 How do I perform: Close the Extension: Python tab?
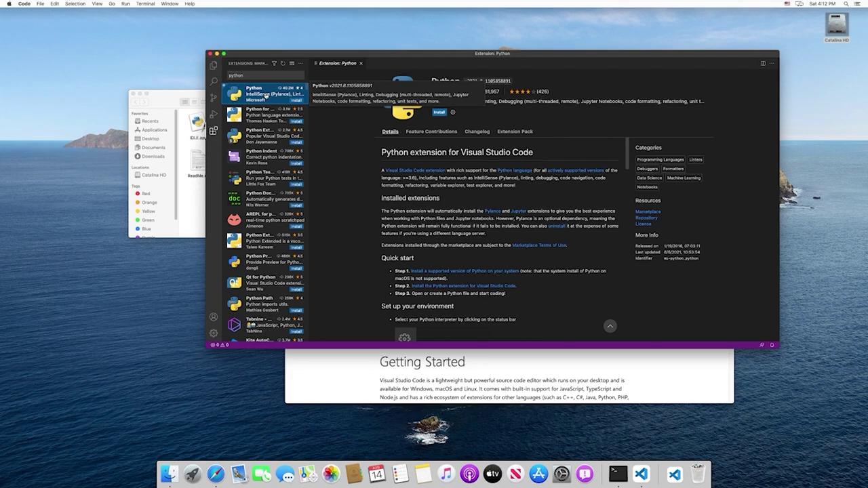pos(361,64)
